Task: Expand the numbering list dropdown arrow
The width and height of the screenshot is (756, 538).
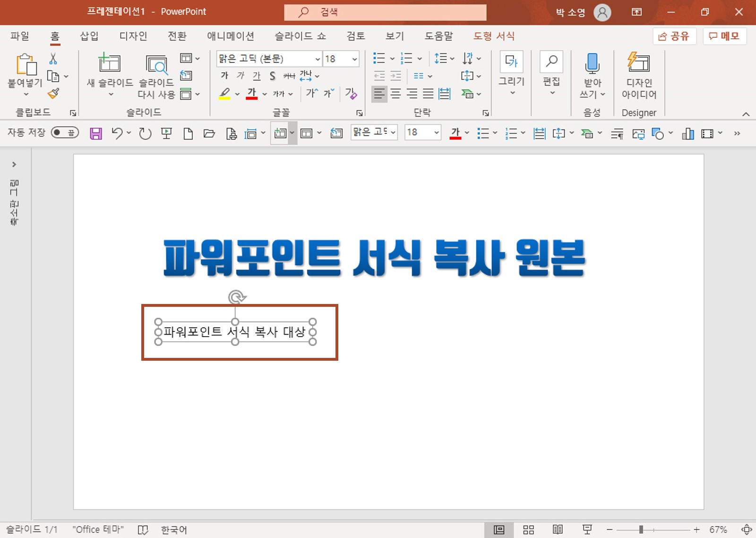Action: point(420,59)
